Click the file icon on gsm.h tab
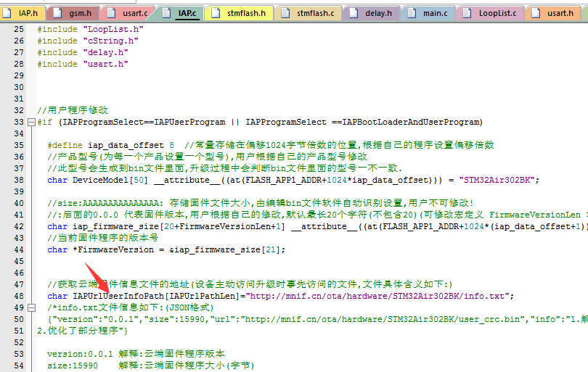The image size is (588, 372). (57, 13)
